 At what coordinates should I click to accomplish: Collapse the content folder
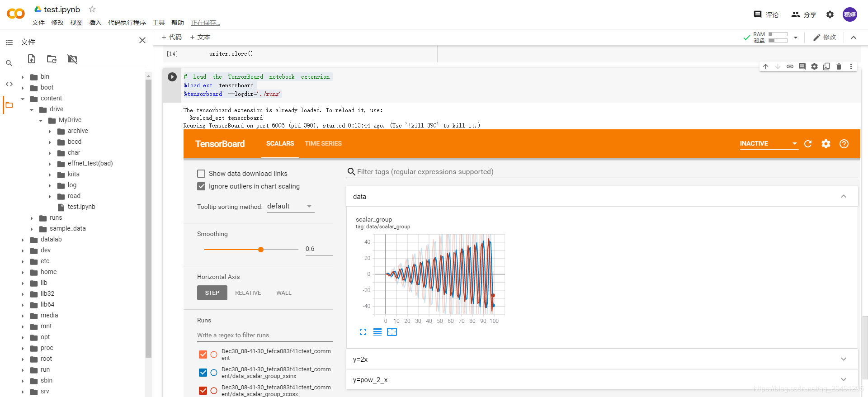23,99
